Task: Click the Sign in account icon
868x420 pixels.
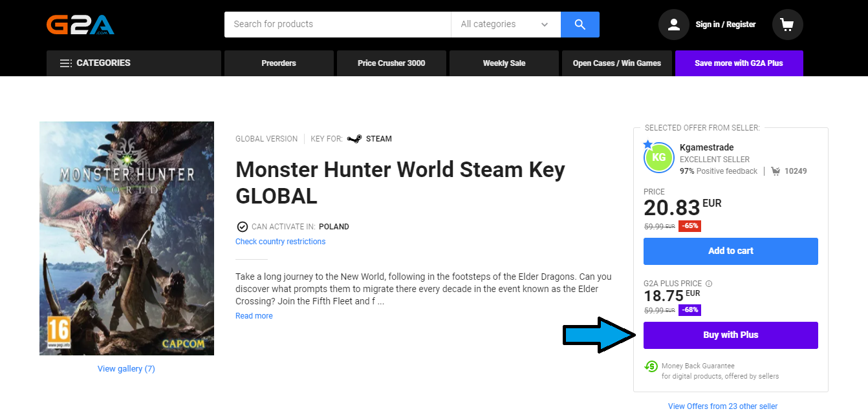Action: click(673, 24)
